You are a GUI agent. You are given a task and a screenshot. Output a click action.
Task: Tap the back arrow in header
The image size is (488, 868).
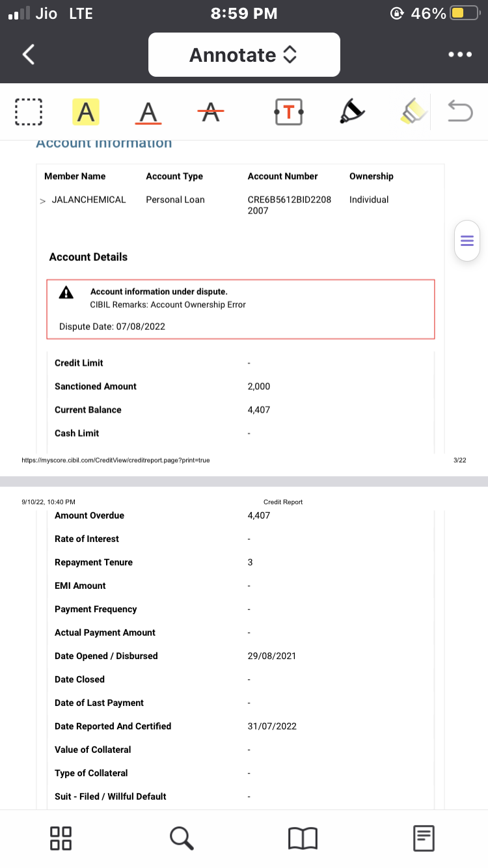click(29, 55)
